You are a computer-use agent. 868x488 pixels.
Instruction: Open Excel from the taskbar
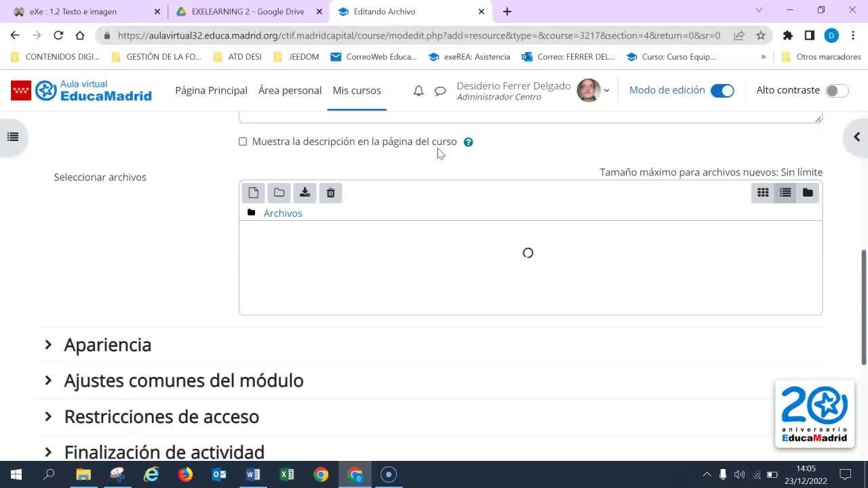(287, 474)
